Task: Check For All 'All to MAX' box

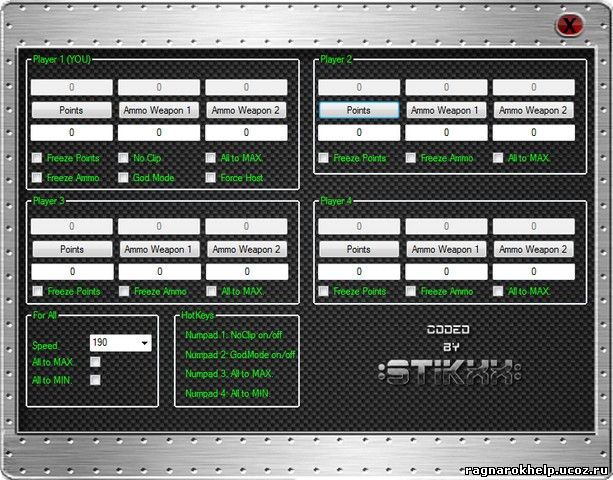Action: [x=95, y=361]
